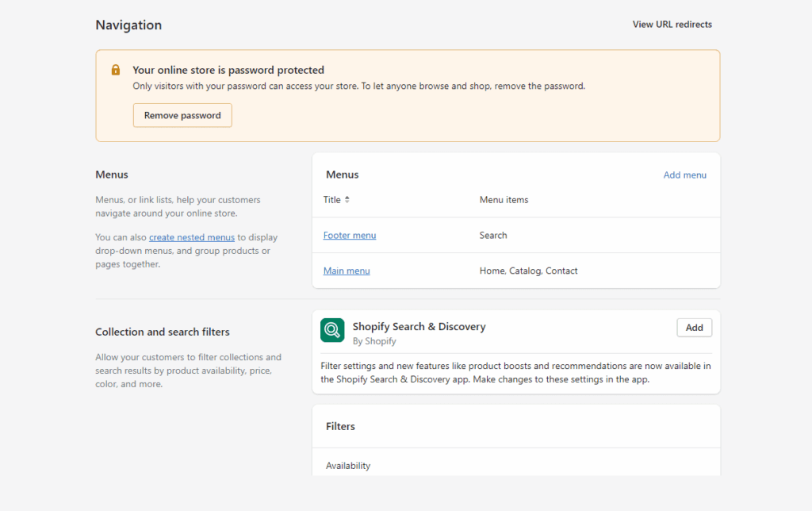Click the 'Shopify Search & Discovery' title
This screenshot has height=511, width=812.
click(x=419, y=326)
